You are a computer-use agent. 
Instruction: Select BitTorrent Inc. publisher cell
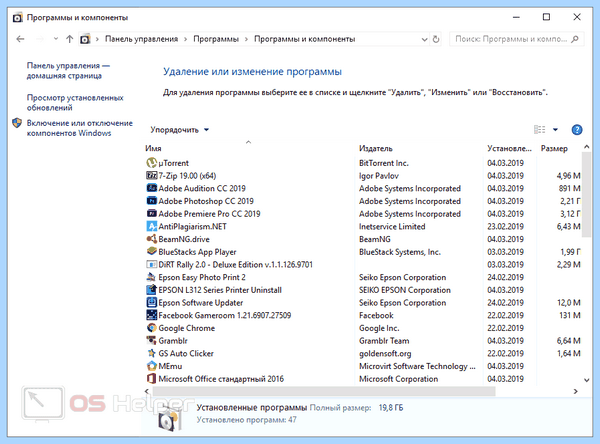click(384, 163)
